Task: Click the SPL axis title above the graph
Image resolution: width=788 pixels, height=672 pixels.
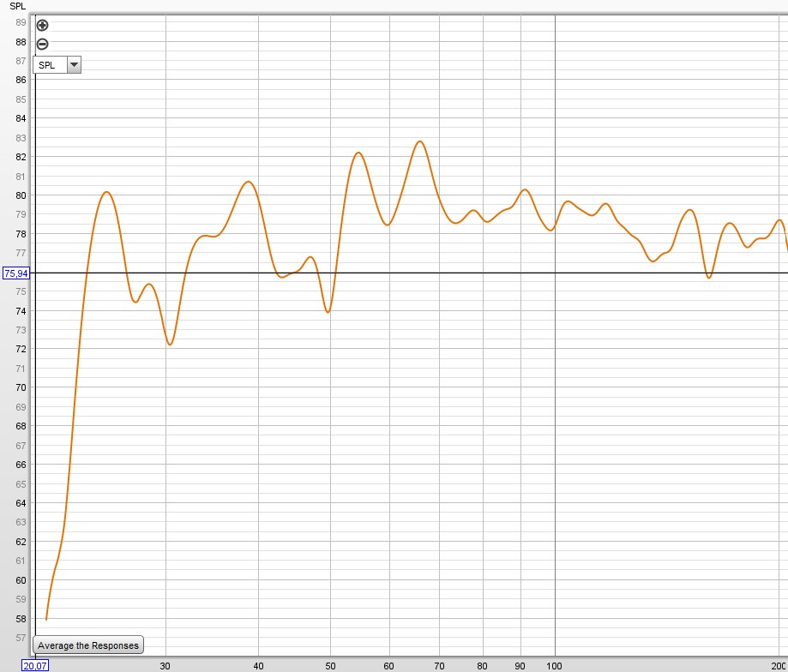Action: tap(17, 6)
